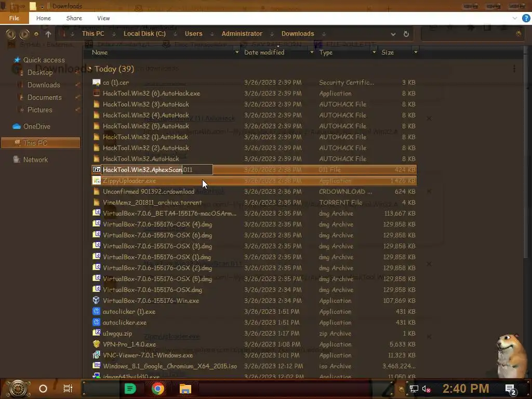This screenshot has height=399, width=532.
Task: Sort by the Name column header
Action: tap(100, 52)
